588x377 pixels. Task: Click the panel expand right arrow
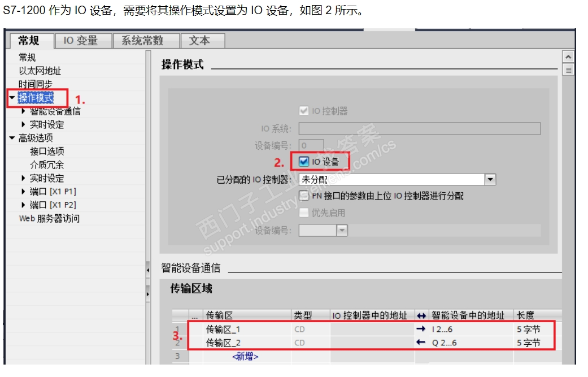coord(148,294)
